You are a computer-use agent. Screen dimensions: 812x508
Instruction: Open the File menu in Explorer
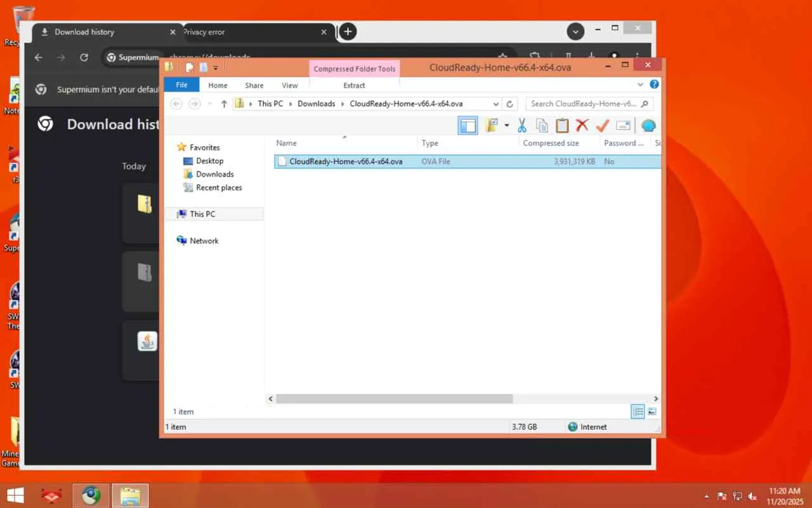[x=181, y=85]
